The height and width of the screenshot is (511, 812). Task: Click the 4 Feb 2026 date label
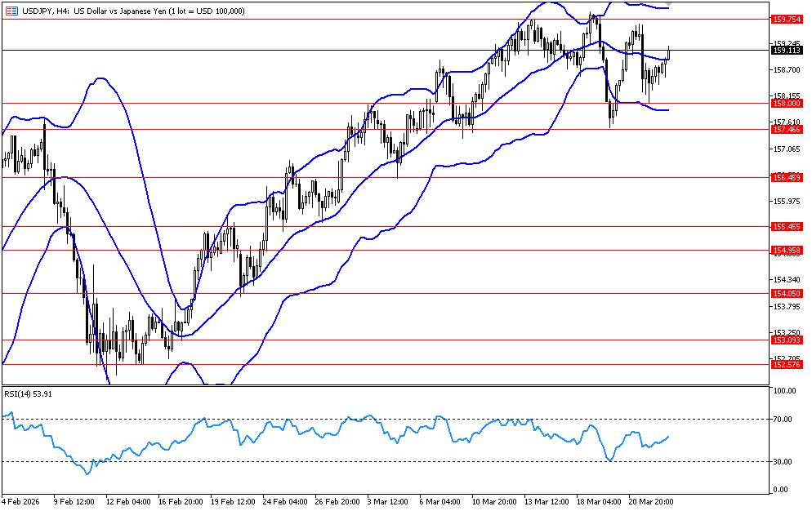[23, 500]
